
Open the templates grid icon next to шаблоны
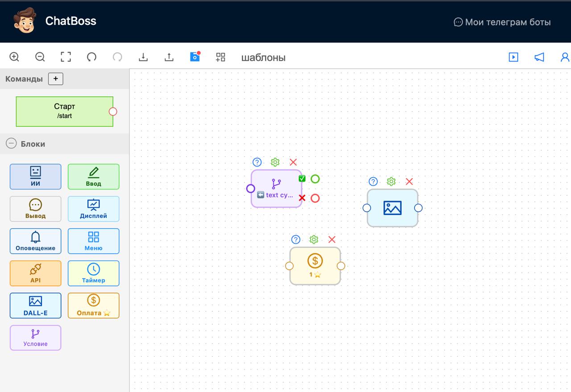pyautogui.click(x=220, y=57)
